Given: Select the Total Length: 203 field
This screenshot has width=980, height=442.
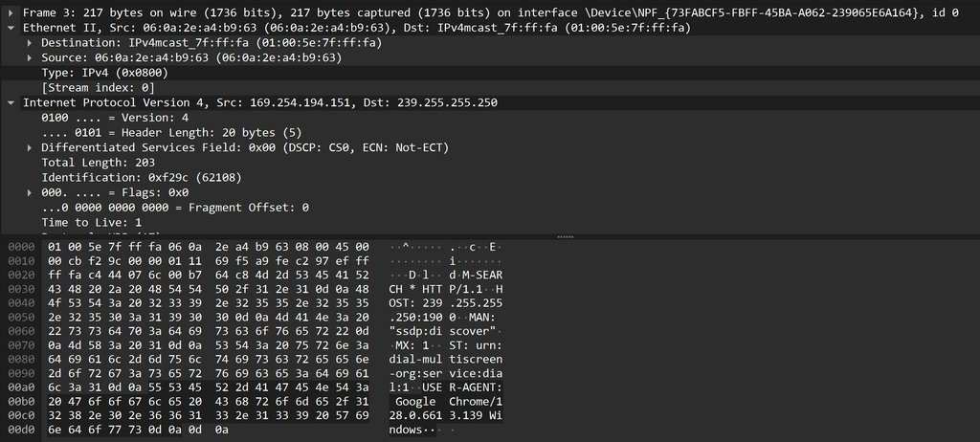Looking at the screenshot, I should [490, 163].
